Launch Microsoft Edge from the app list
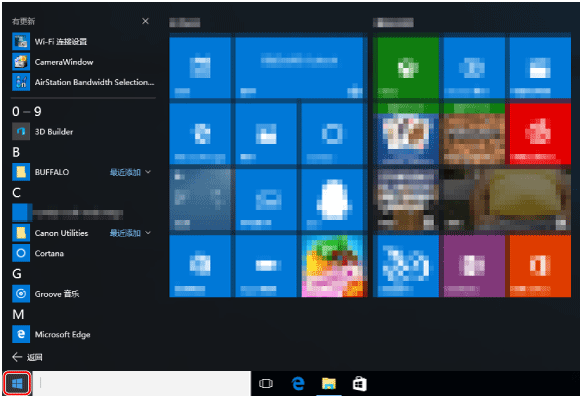Screen dimensions: 580x396 [x=83, y=334]
